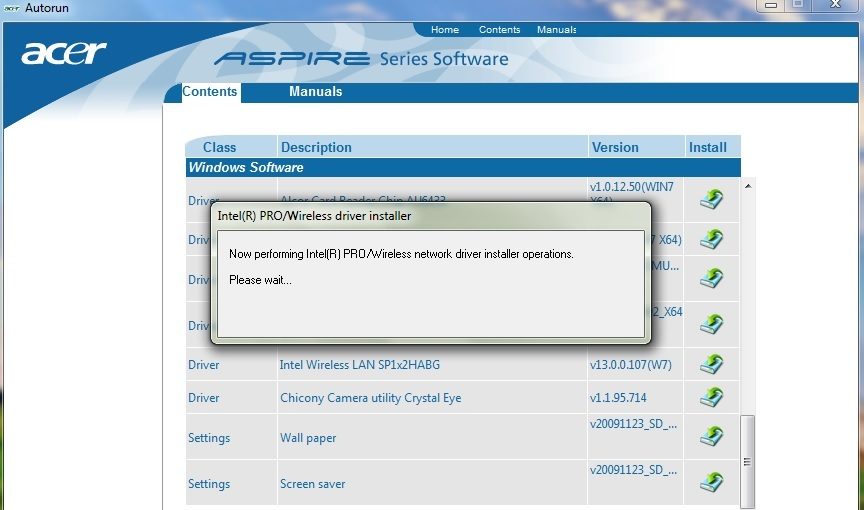Click 'Driver' class in Chicony Camera row

pos(203,398)
